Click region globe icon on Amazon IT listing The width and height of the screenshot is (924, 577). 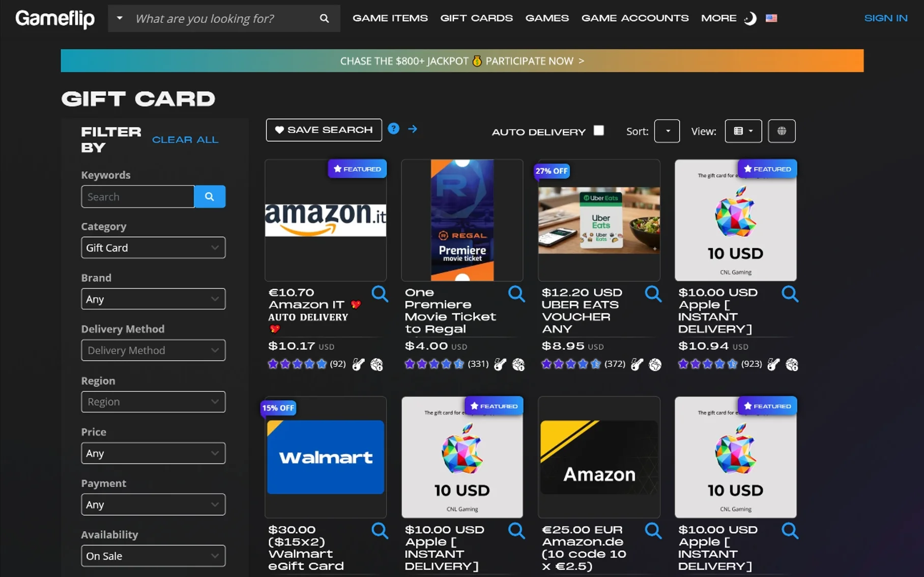click(x=377, y=364)
